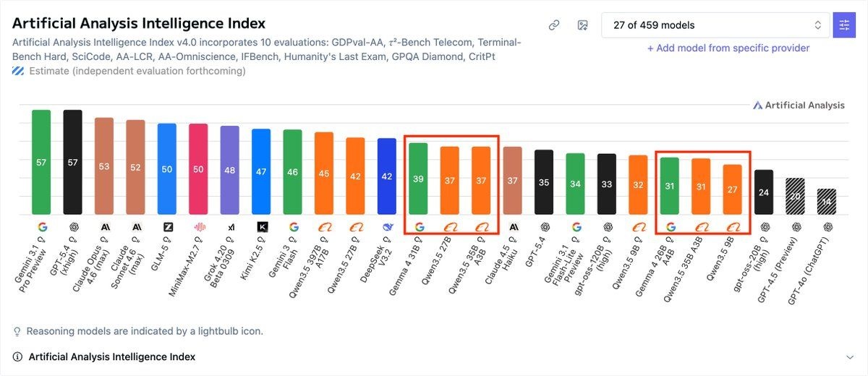Click the Artificial Analysis watermark logo
This screenshot has height=376, width=868.
[799, 106]
